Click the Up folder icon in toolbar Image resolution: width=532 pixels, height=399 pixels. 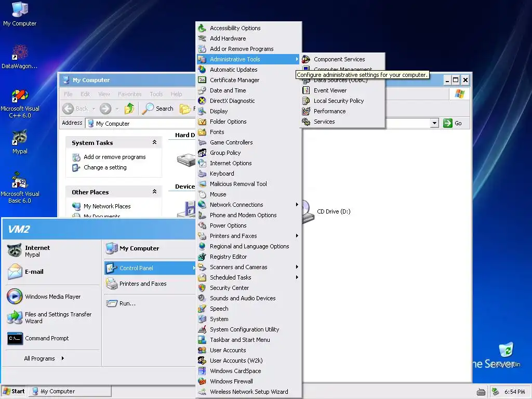pos(129,109)
